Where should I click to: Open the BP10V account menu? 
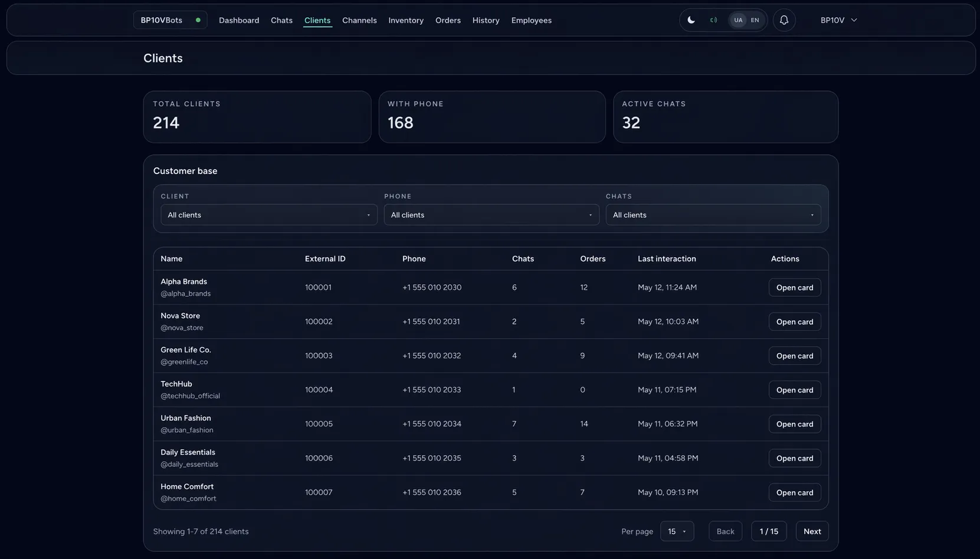tap(838, 20)
